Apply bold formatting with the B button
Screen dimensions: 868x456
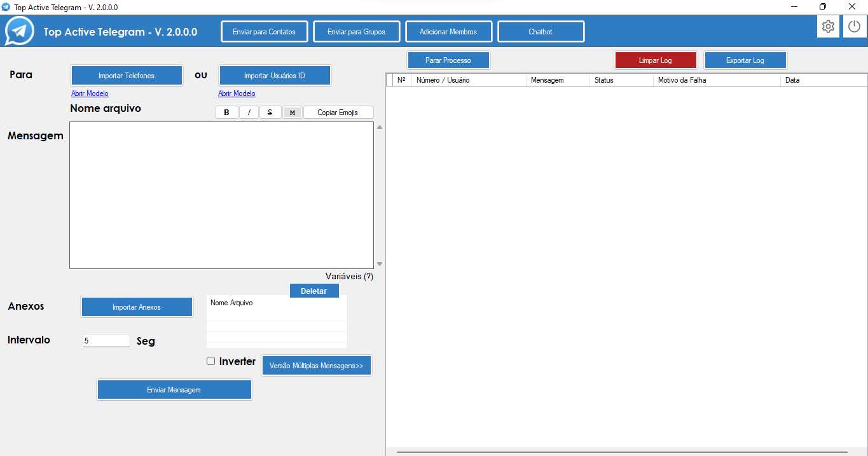(227, 113)
